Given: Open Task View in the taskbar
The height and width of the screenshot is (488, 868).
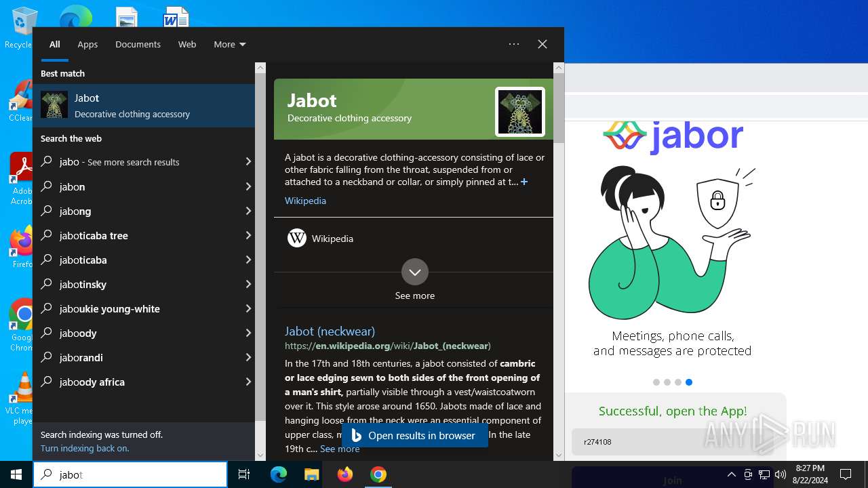Looking at the screenshot, I should [x=244, y=474].
